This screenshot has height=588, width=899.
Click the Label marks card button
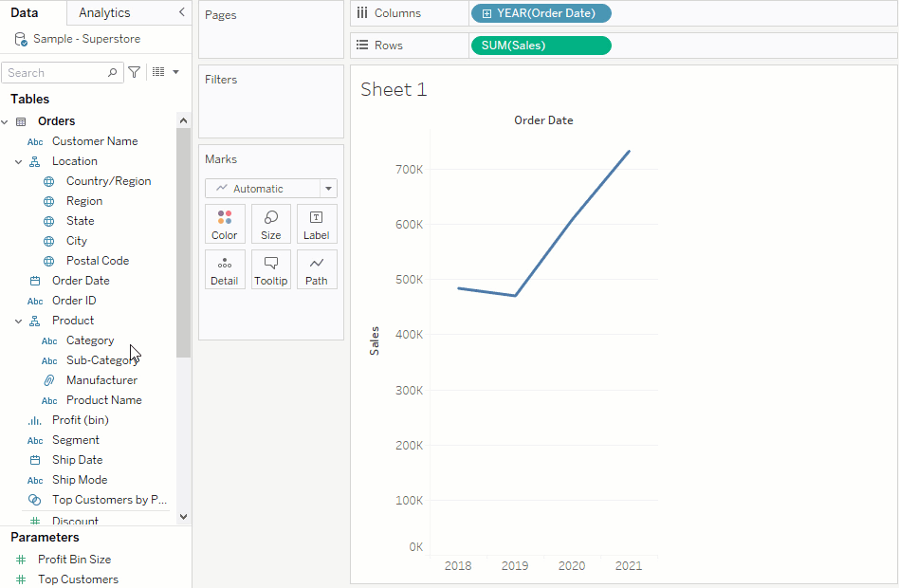coord(317,224)
